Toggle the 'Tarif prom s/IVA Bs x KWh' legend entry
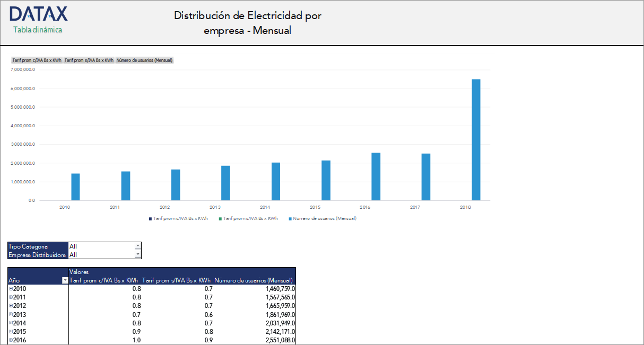Viewport: 644px width, 345px height. tap(248, 218)
